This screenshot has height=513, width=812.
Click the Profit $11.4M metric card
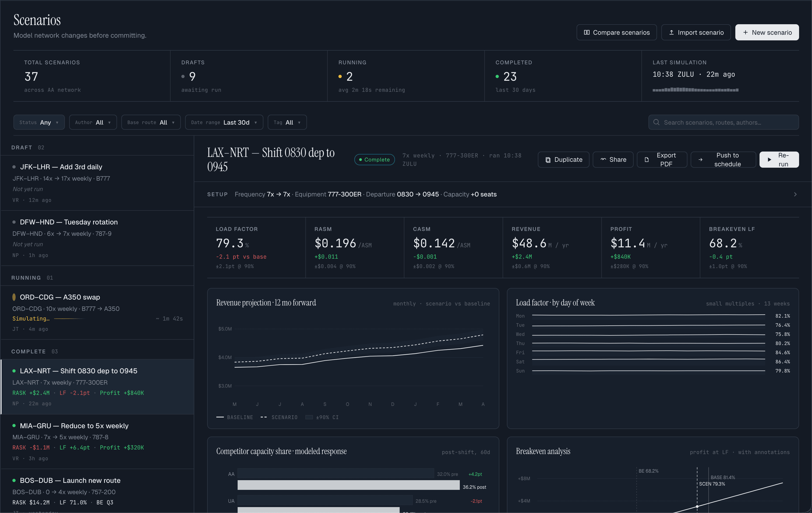click(x=651, y=248)
